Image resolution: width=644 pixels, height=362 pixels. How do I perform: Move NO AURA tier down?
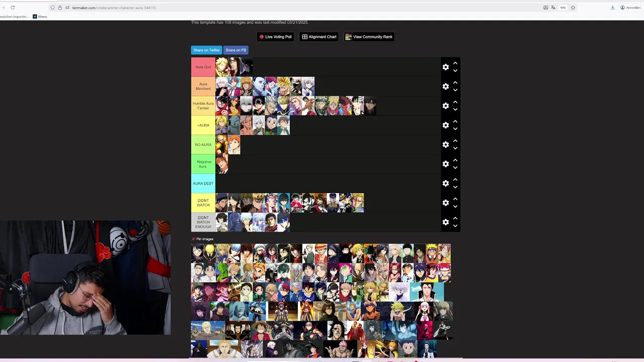(455, 148)
